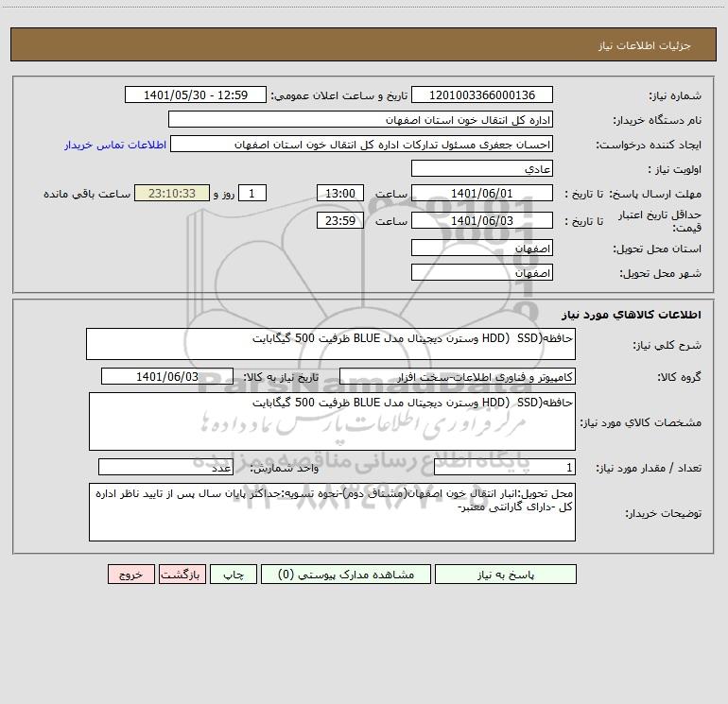Click the پاسخ به نیاز button
This screenshot has height=704, width=728.
(x=505, y=574)
